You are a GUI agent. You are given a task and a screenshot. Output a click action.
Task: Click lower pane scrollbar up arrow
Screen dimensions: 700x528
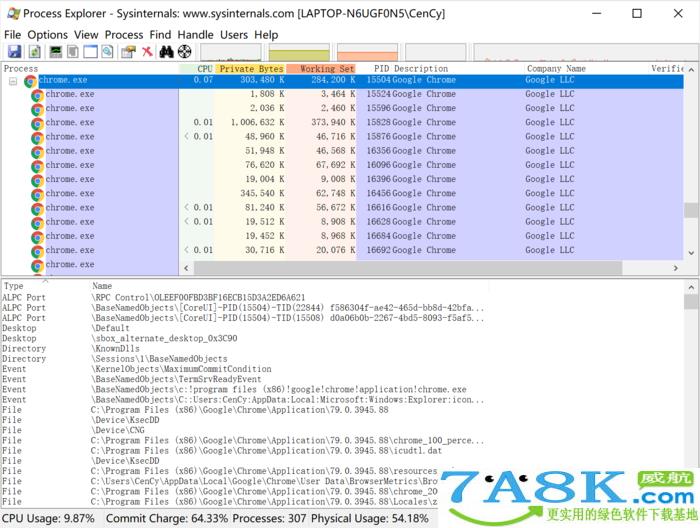pos(691,287)
